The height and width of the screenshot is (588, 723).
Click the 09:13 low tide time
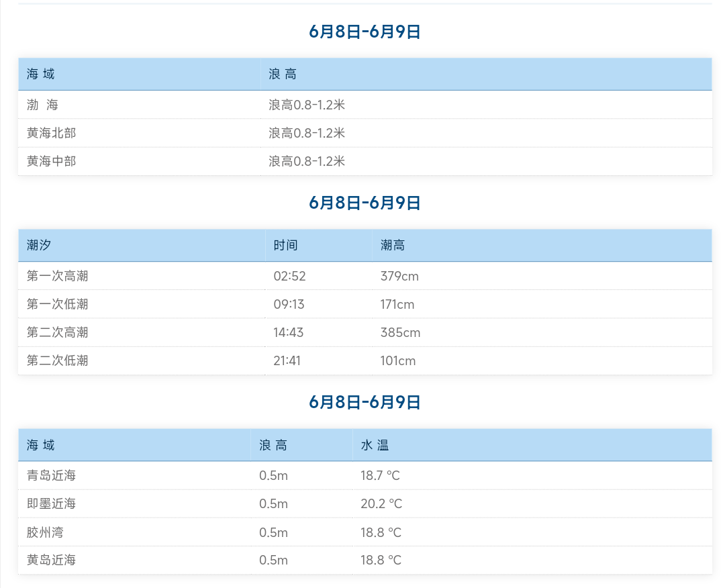pyautogui.click(x=289, y=304)
